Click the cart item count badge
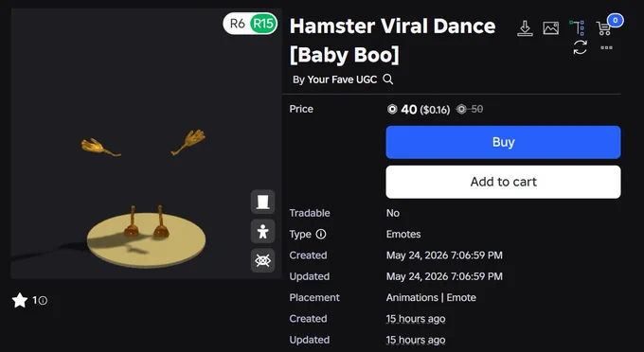 click(x=615, y=20)
